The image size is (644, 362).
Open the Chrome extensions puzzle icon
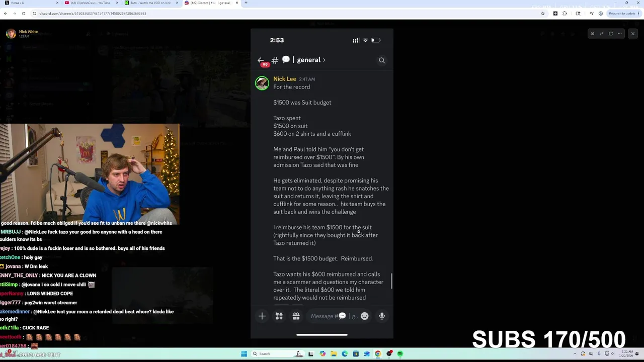(x=565, y=14)
